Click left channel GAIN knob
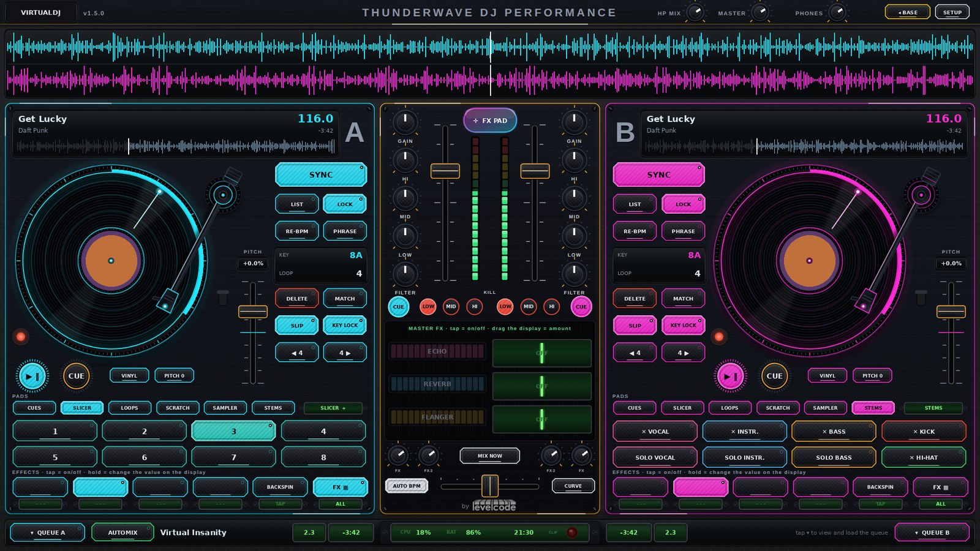The height and width of the screenshot is (551, 980). (405, 122)
